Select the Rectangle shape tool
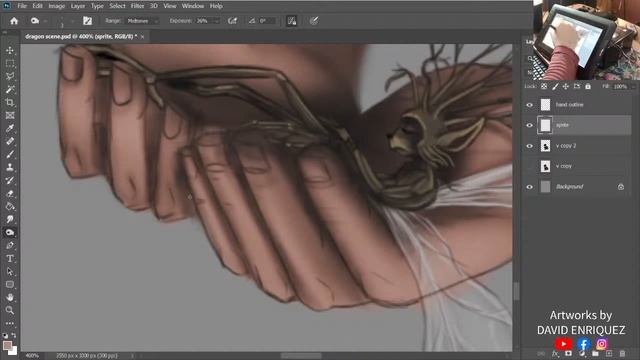Viewport: 640px width, 360px height. pyautogui.click(x=10, y=284)
